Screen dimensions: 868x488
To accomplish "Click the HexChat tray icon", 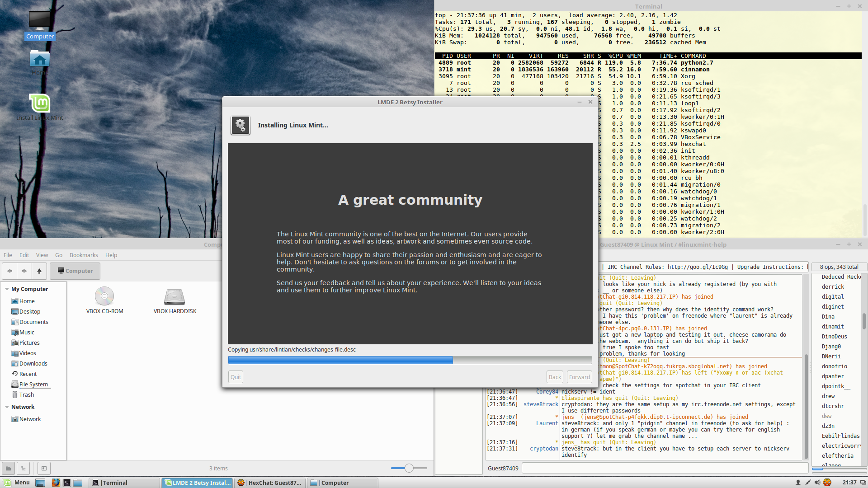I will point(827,483).
